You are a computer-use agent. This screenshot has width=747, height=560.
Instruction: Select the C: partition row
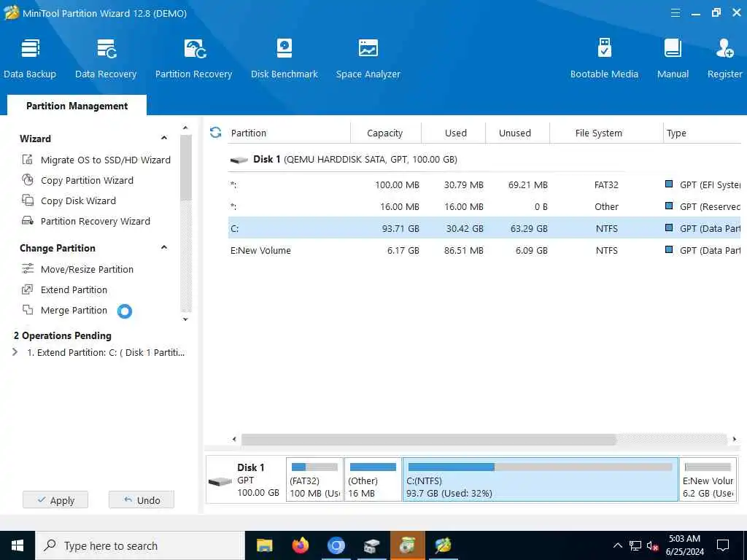pyautogui.click(x=484, y=228)
